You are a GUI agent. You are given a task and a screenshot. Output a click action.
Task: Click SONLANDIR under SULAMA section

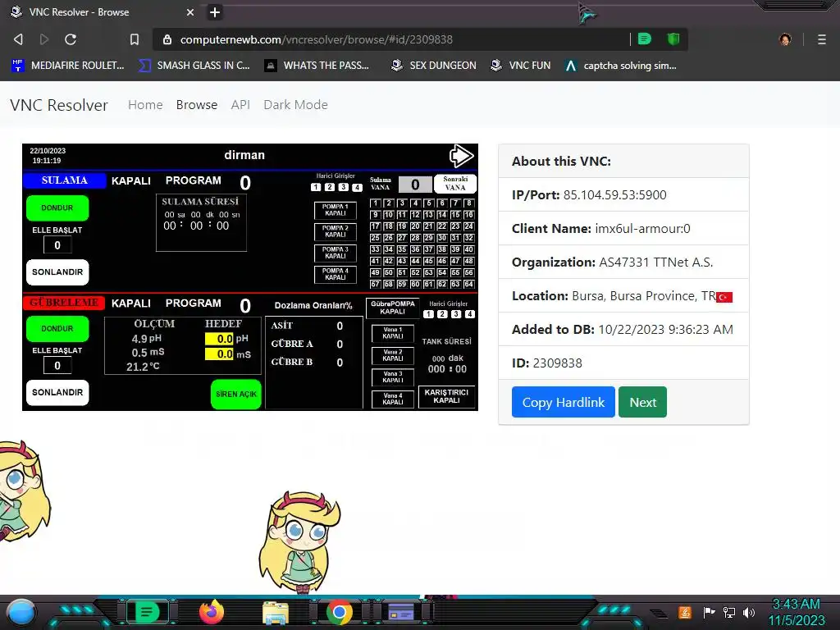57,272
